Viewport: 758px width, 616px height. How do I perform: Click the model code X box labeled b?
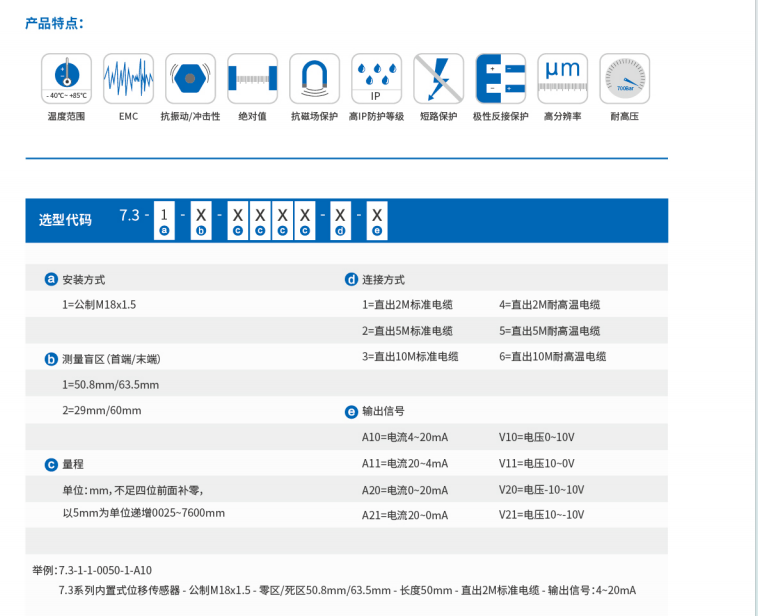(201, 217)
